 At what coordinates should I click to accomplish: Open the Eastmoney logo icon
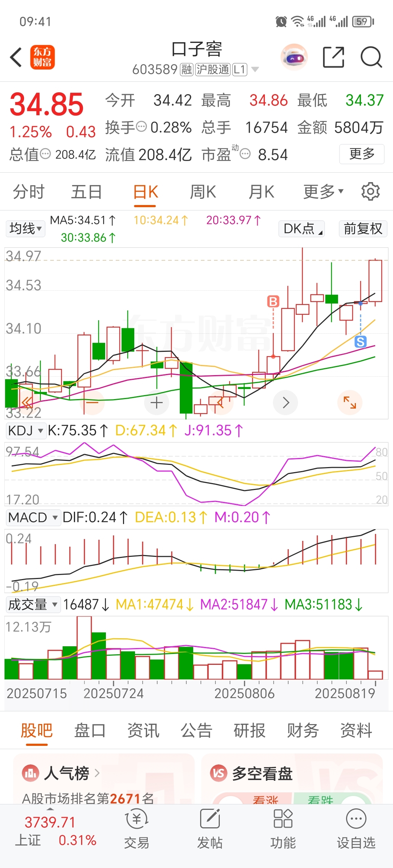pyautogui.click(x=42, y=57)
